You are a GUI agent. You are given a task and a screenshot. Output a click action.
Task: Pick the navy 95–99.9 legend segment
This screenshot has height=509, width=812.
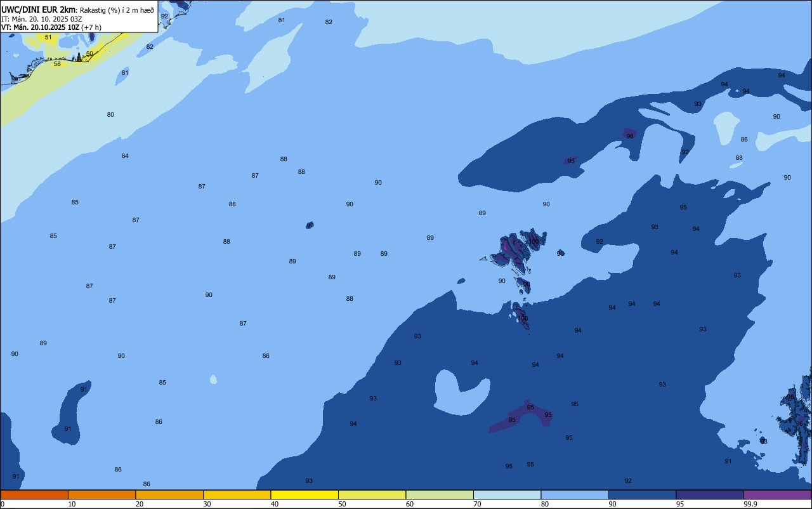(710, 494)
